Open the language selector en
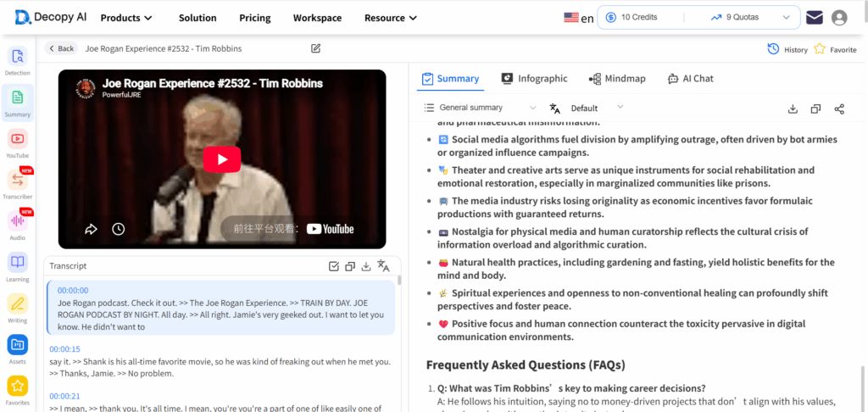 coord(578,18)
